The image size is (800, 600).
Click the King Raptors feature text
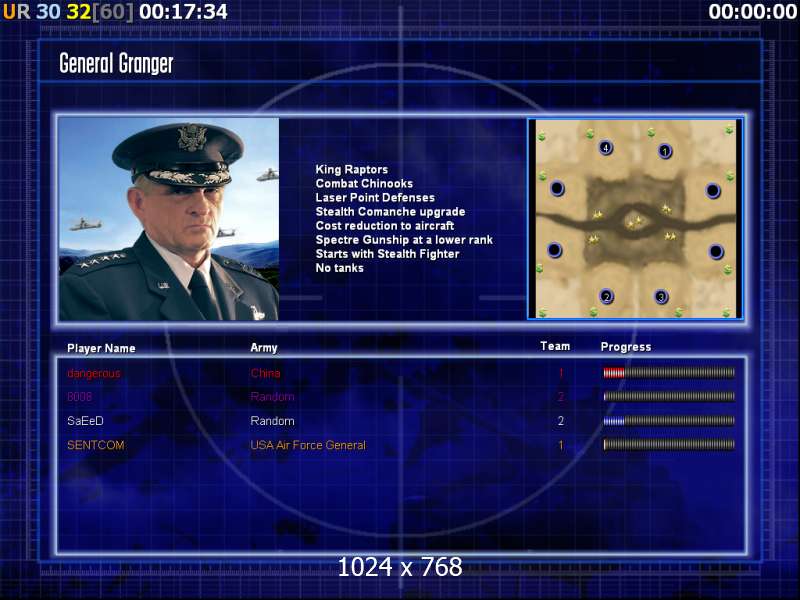352,169
